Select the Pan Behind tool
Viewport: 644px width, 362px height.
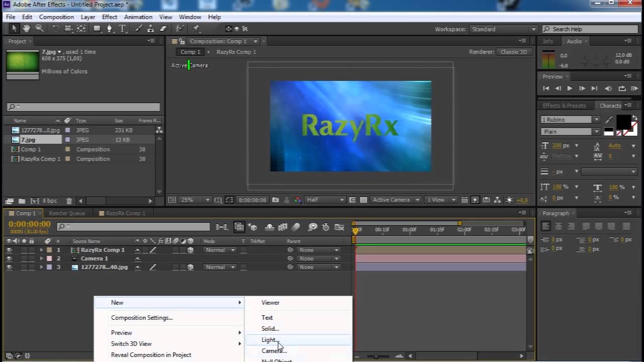[x=81, y=29]
